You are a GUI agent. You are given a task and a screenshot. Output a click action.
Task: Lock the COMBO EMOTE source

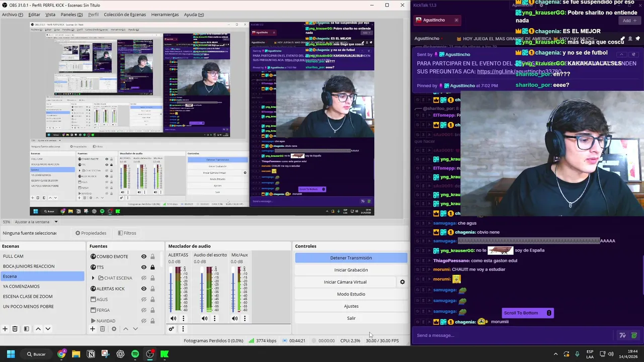click(152, 256)
